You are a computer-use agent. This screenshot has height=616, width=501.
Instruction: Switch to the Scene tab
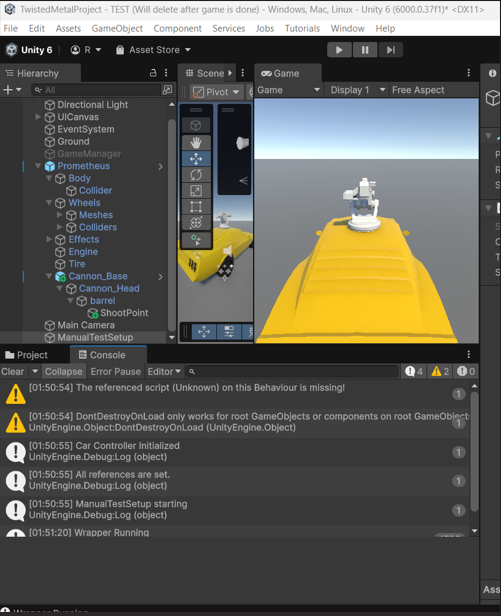(206, 73)
